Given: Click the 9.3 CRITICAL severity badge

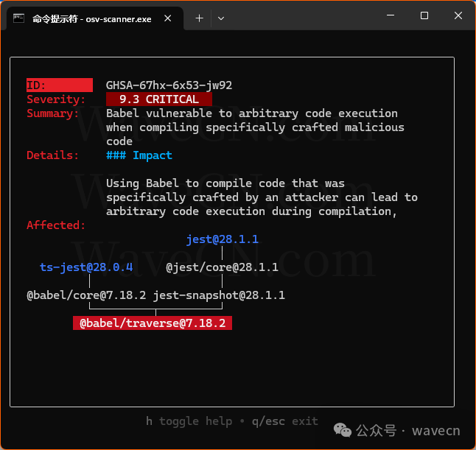Looking at the screenshot, I should pyautogui.click(x=159, y=99).
